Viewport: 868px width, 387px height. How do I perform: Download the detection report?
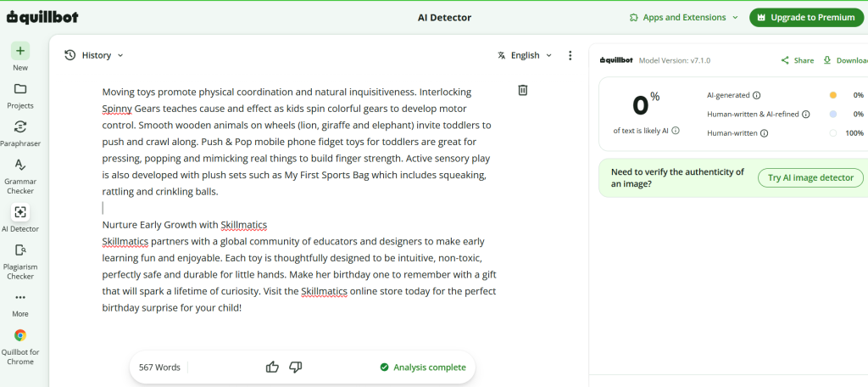coord(846,60)
